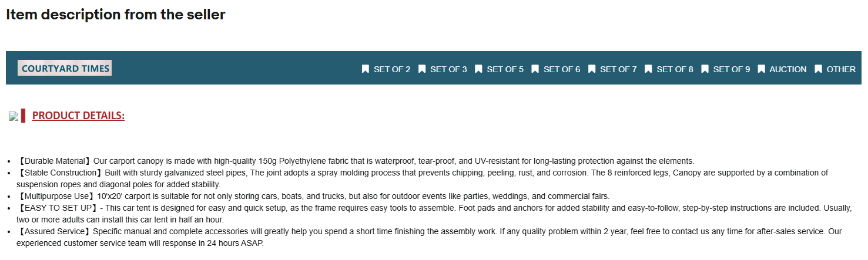Screen dimensions: 868x260
Task: Click the bookmark icon beside SET OF 2
Action: point(366,69)
